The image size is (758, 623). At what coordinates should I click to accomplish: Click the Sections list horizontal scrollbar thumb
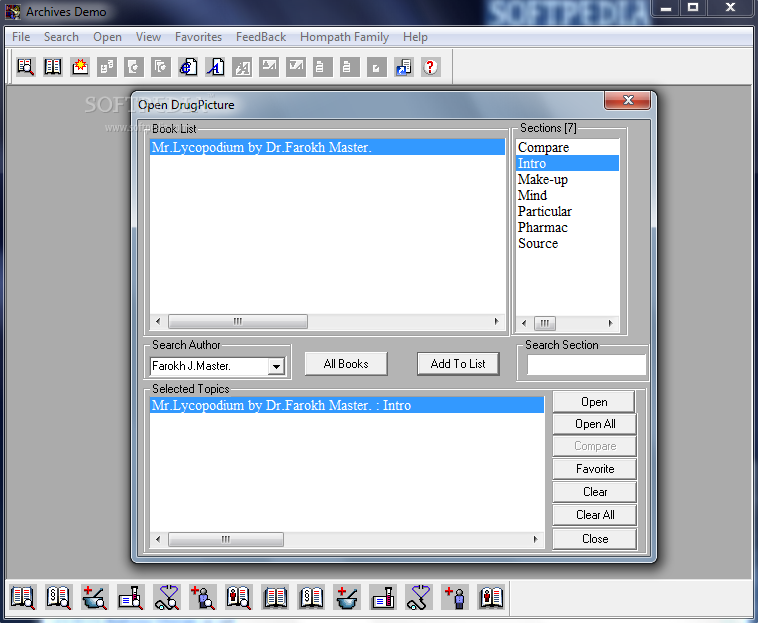pyautogui.click(x=545, y=323)
